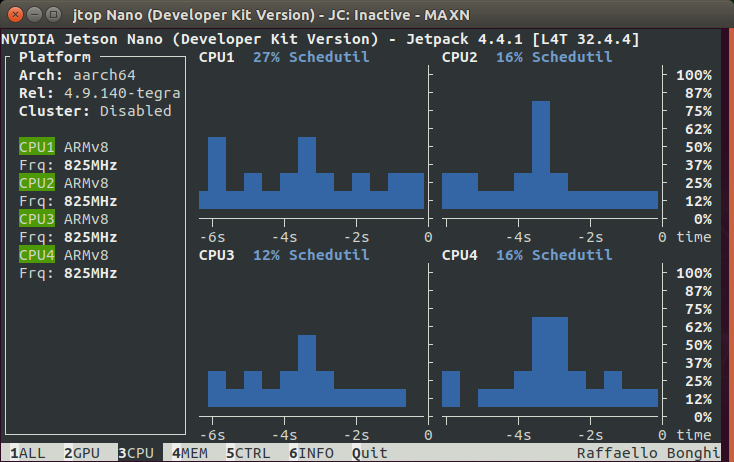Screen dimensions: 734x462
Task: Click CPU3 12% Schedutil chart title
Action: tap(284, 255)
